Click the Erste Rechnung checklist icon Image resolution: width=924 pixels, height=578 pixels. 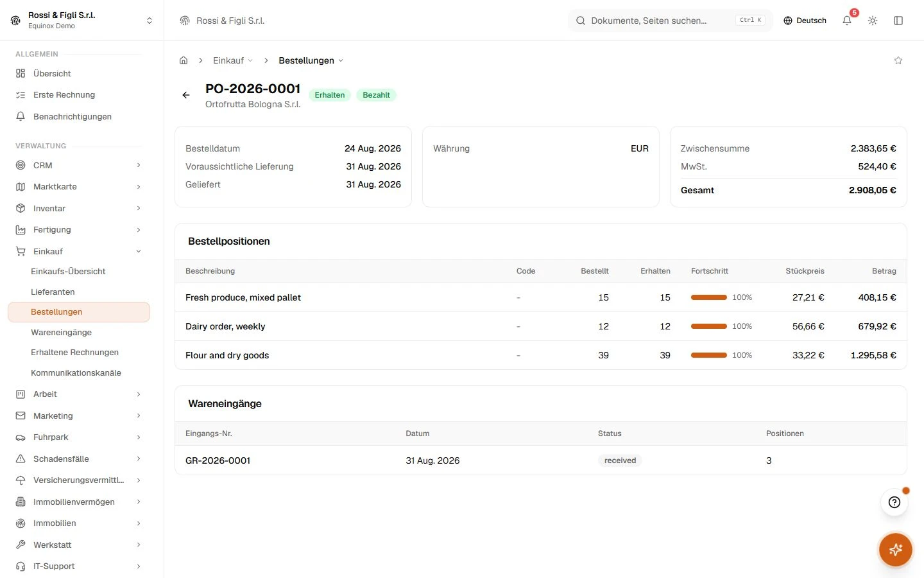tap(21, 95)
